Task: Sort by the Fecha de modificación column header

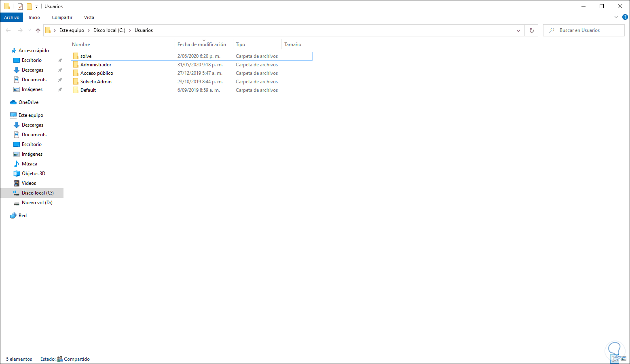Action: [x=202, y=44]
